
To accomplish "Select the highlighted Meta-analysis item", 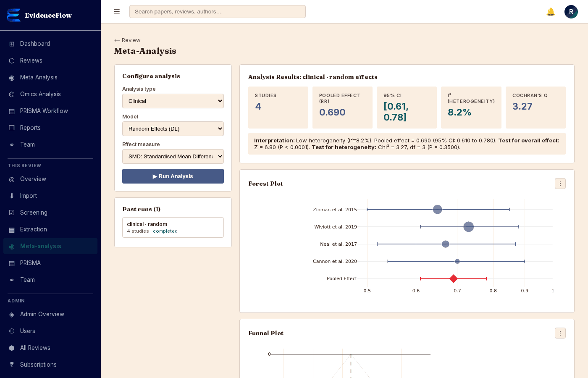I will (x=50, y=246).
